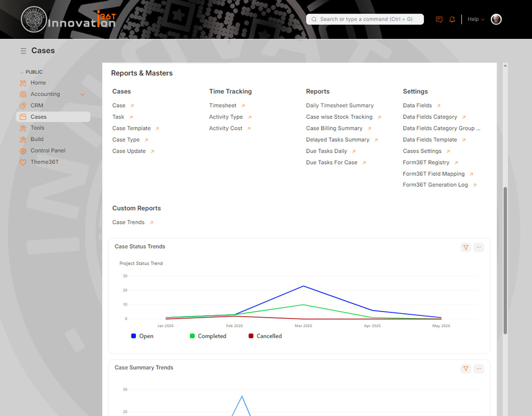Viewport: 532px width, 416px height.
Task: Click the arrow icon next to Timesheet
Action: [x=243, y=106]
